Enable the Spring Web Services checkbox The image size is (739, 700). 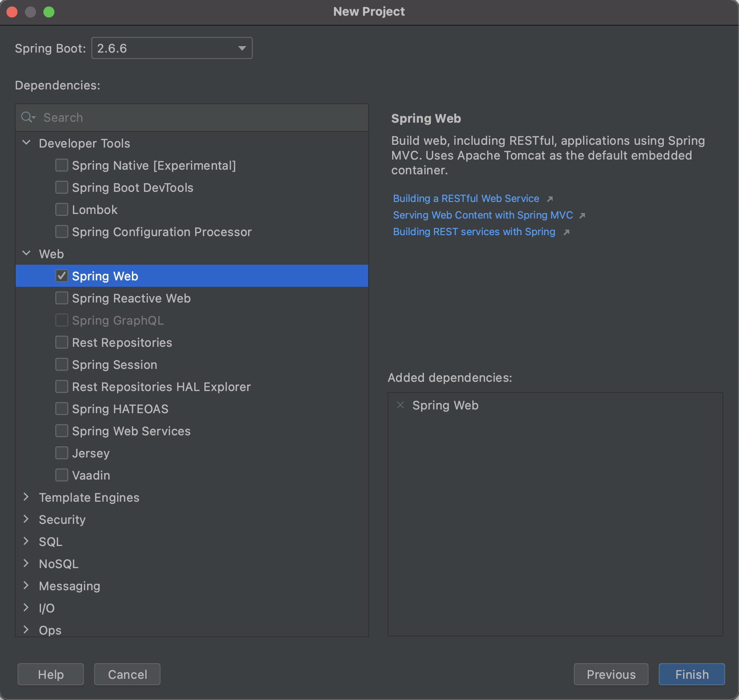pos(62,431)
